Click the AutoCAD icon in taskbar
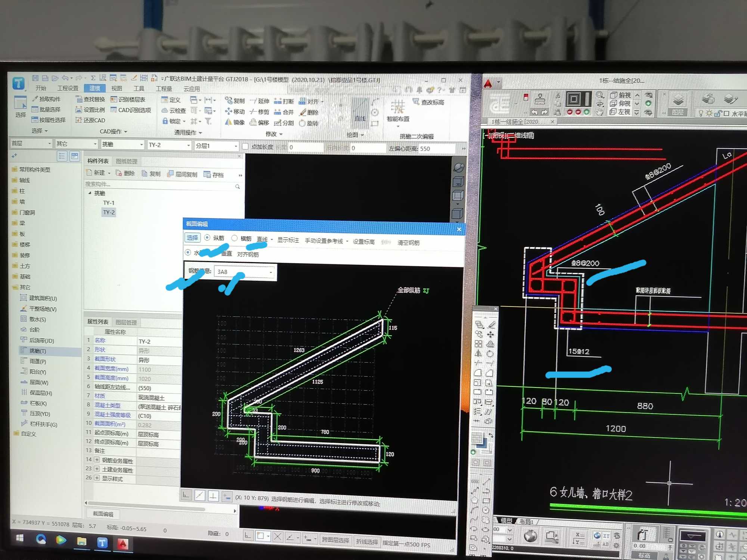The width and height of the screenshot is (747, 560). click(x=123, y=544)
